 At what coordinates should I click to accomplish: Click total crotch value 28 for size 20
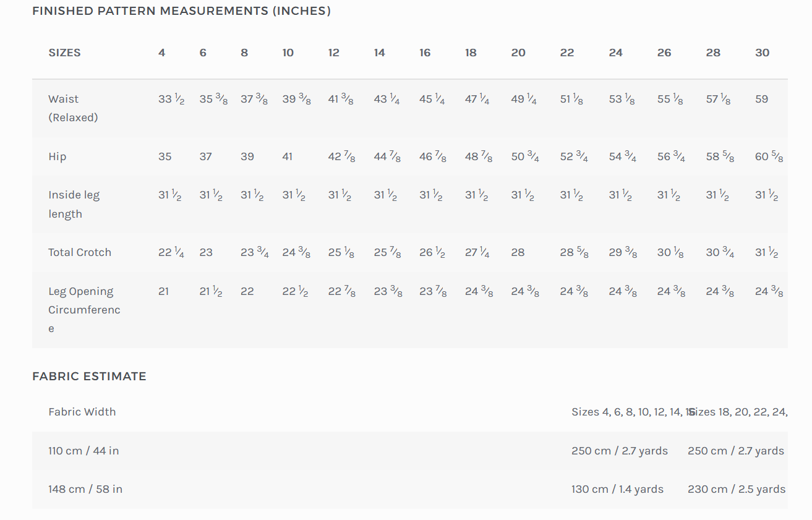518,252
